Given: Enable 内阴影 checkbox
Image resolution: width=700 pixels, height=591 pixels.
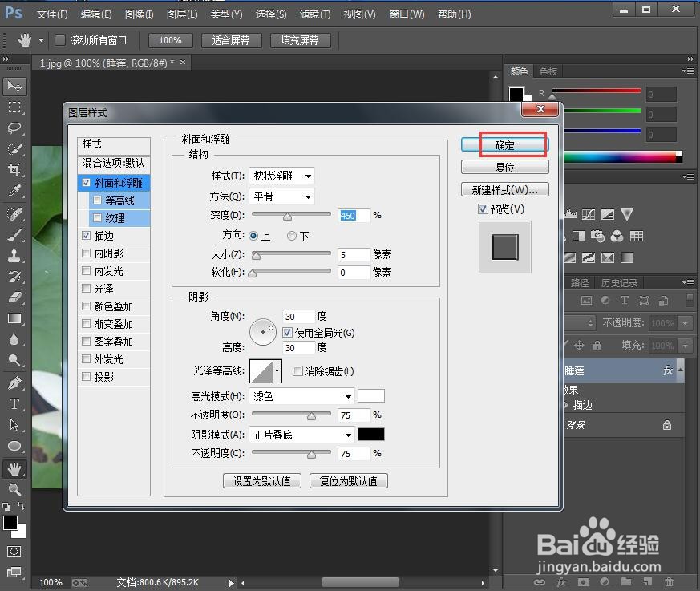Looking at the screenshot, I should click(x=86, y=253).
